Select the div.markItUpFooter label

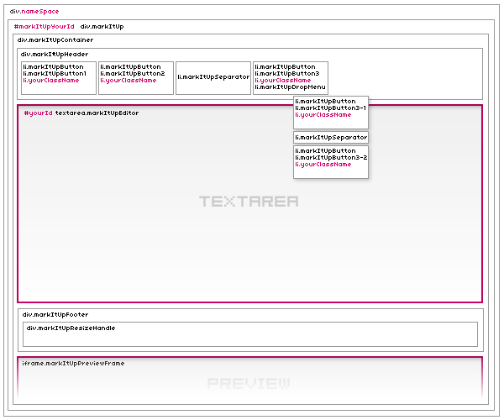(55, 315)
